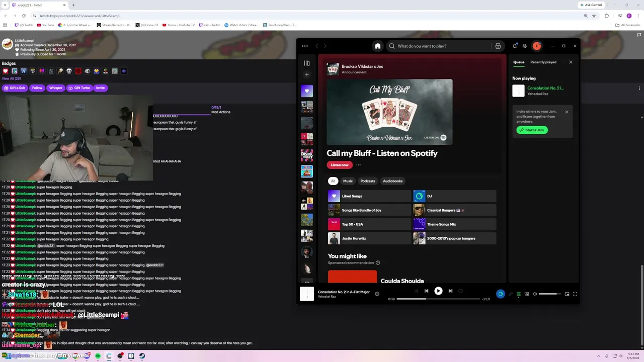644x362 pixels.
Task: Open sponsored recommendation info icon
Action: [x=378, y=263]
